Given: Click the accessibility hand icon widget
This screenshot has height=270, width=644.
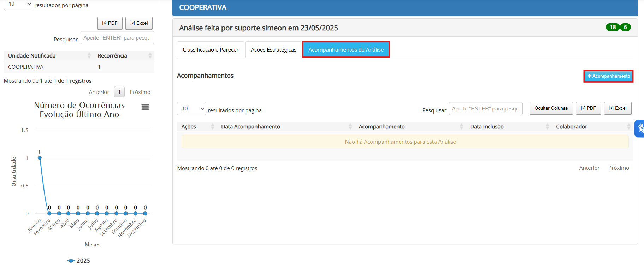Looking at the screenshot, I should coord(640,128).
